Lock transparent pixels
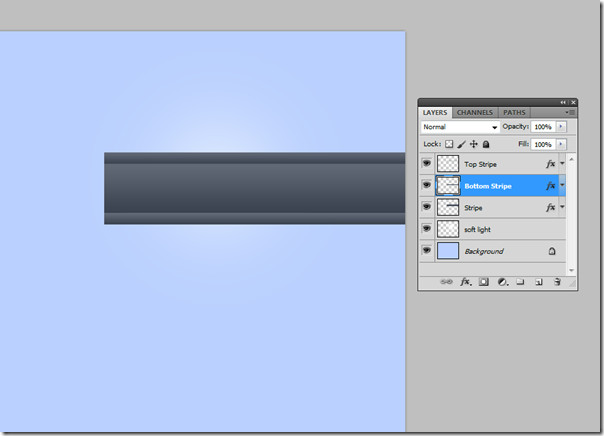Image resolution: width=604 pixels, height=436 pixels. coord(449,144)
